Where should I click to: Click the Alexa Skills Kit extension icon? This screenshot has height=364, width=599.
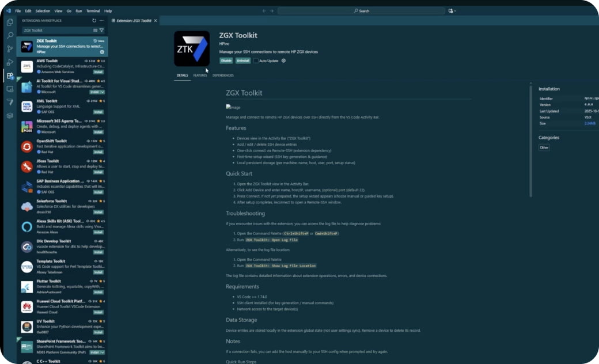coord(26,227)
